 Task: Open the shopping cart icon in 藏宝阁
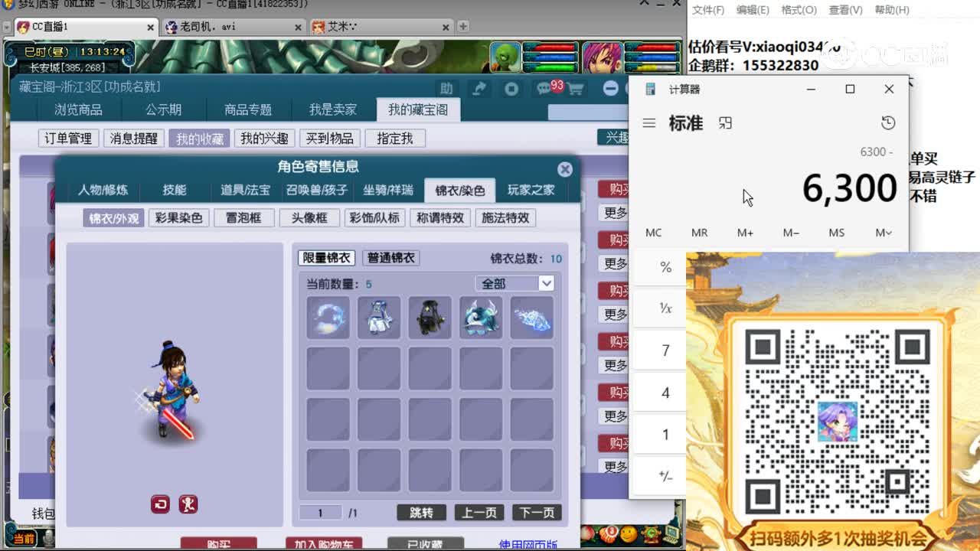[575, 89]
